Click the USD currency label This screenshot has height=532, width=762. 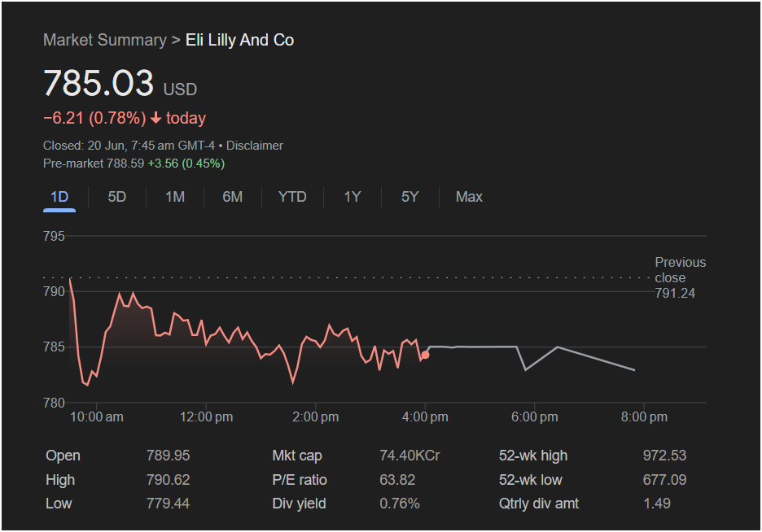pyautogui.click(x=180, y=89)
